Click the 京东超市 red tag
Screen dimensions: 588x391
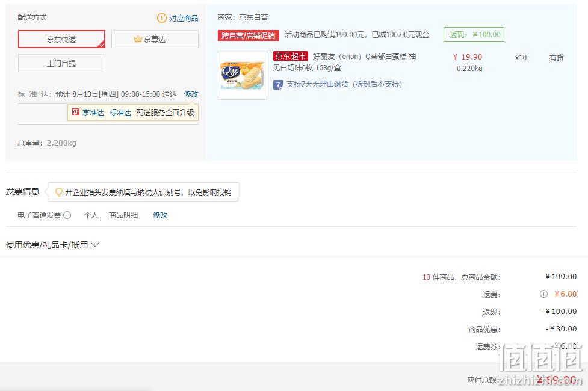tap(291, 56)
